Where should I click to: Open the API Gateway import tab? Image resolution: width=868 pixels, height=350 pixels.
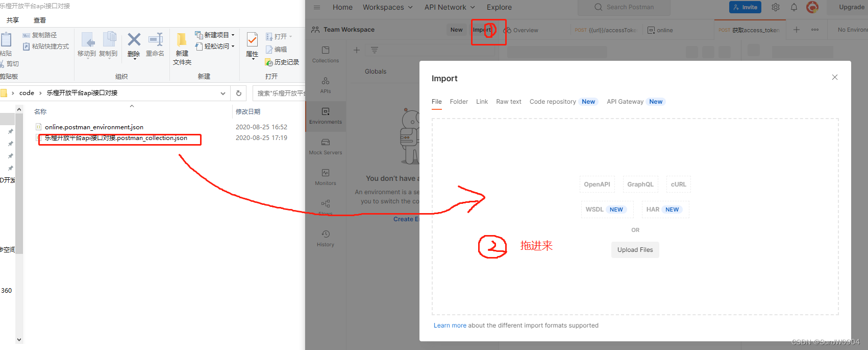click(x=636, y=102)
